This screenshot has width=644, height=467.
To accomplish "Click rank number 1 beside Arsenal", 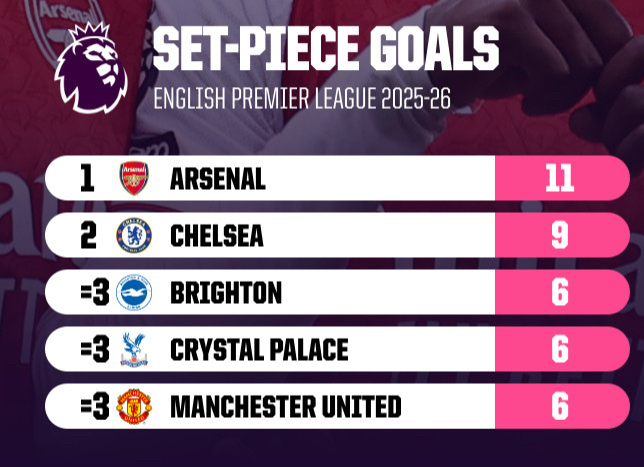I will click(x=86, y=179).
